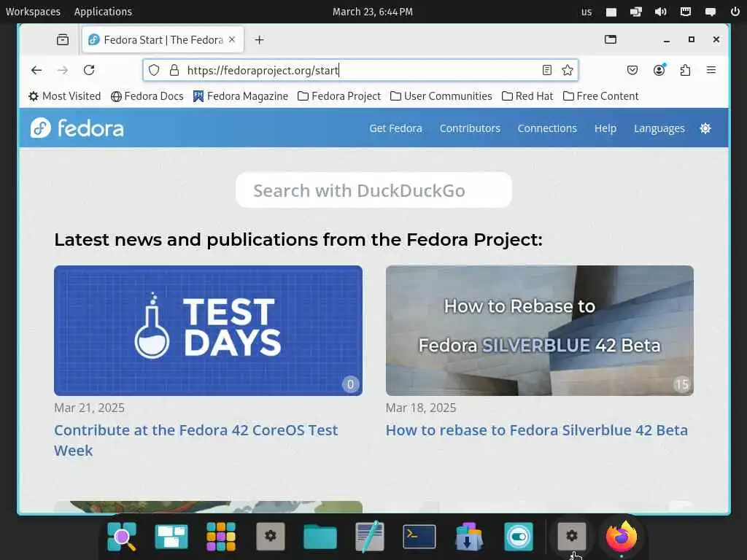
Task: Open the extensions puzzle icon
Action: coord(685,71)
